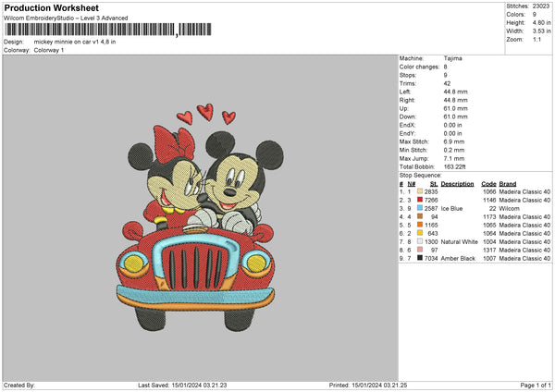The image size is (555, 392).
Task: Click the left yellow headlight of the car
Action: tap(135, 264)
